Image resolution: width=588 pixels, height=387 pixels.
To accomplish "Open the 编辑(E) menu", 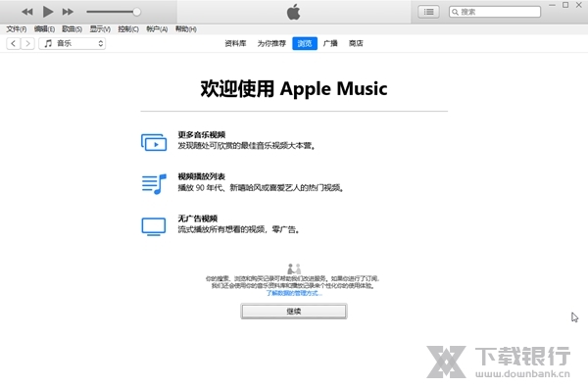I will pos(44,28).
